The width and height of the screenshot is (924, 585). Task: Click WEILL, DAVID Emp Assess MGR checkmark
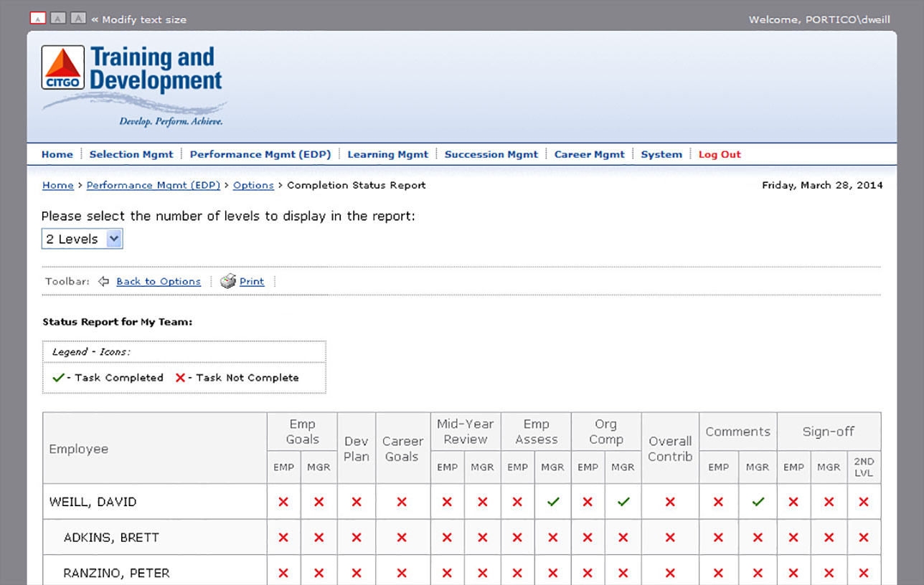[552, 502]
